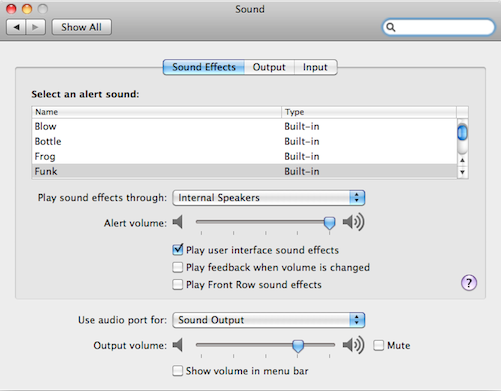Enable Play feedback when volume is changed

point(178,267)
